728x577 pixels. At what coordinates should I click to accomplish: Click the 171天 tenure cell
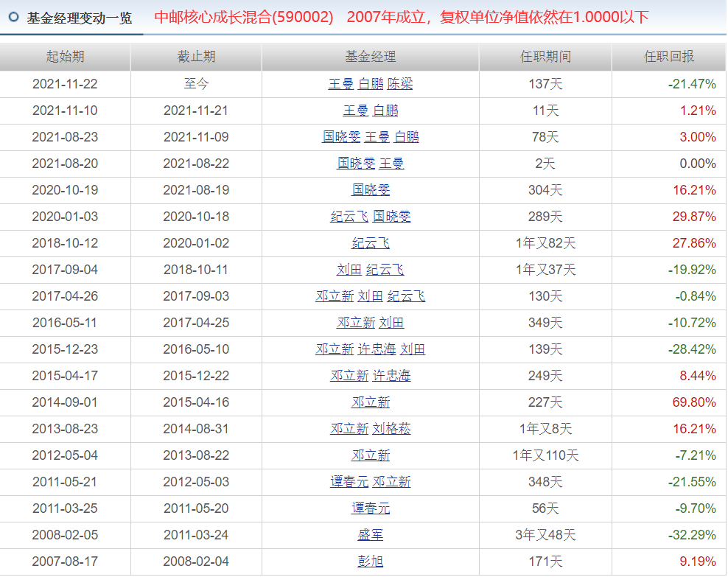545,562
